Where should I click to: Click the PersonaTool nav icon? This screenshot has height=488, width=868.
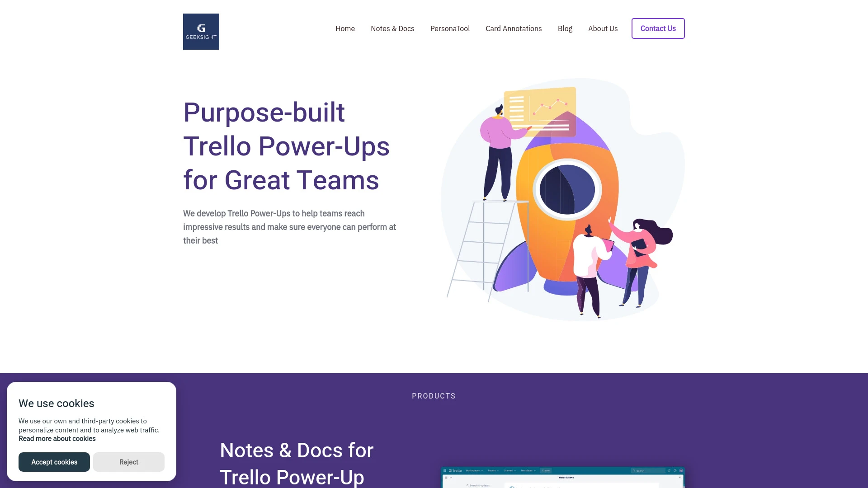tap(450, 28)
